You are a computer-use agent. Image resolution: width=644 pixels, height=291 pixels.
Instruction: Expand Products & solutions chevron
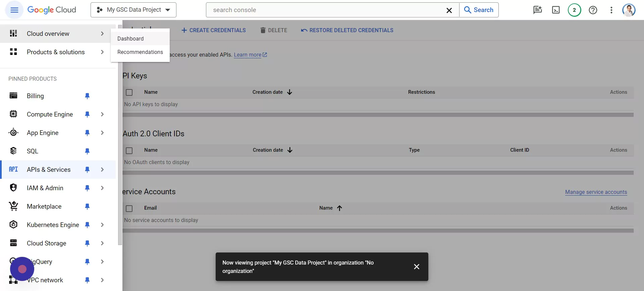click(x=102, y=52)
